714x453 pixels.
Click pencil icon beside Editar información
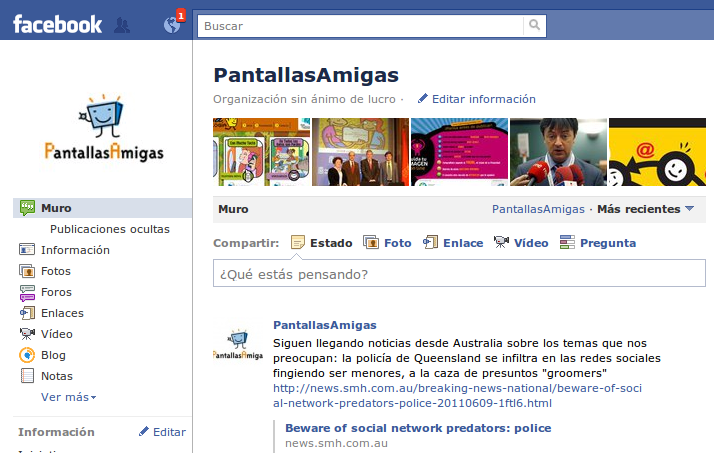(423, 98)
